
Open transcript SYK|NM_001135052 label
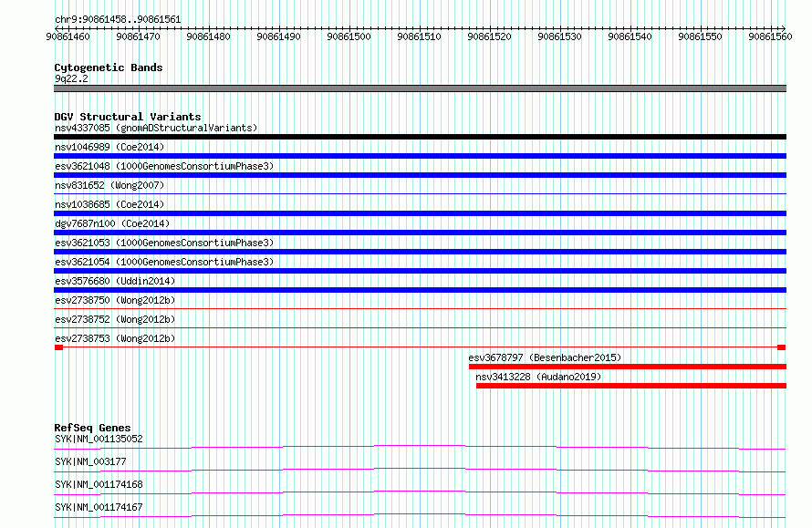click(x=99, y=439)
